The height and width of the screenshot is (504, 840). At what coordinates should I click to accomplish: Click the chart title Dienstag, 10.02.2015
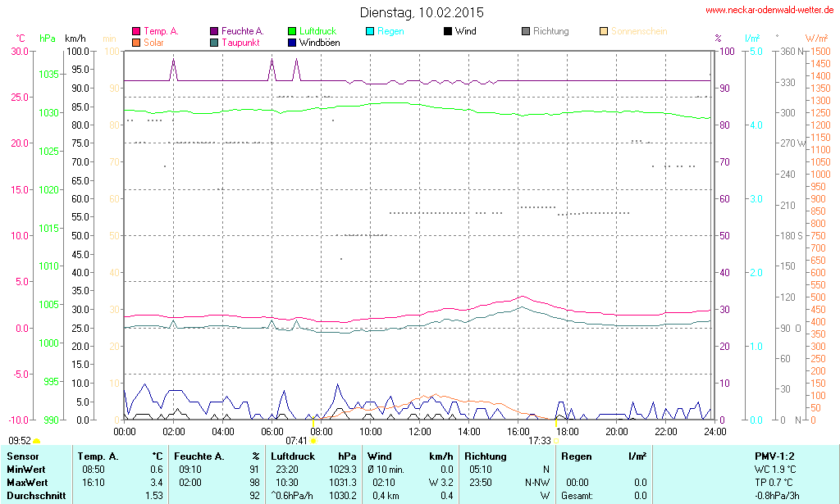point(422,12)
